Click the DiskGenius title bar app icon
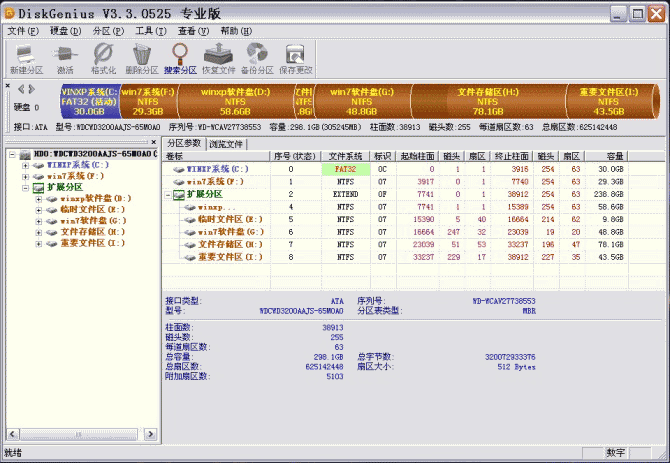This screenshot has height=463, width=670. (x=9, y=13)
